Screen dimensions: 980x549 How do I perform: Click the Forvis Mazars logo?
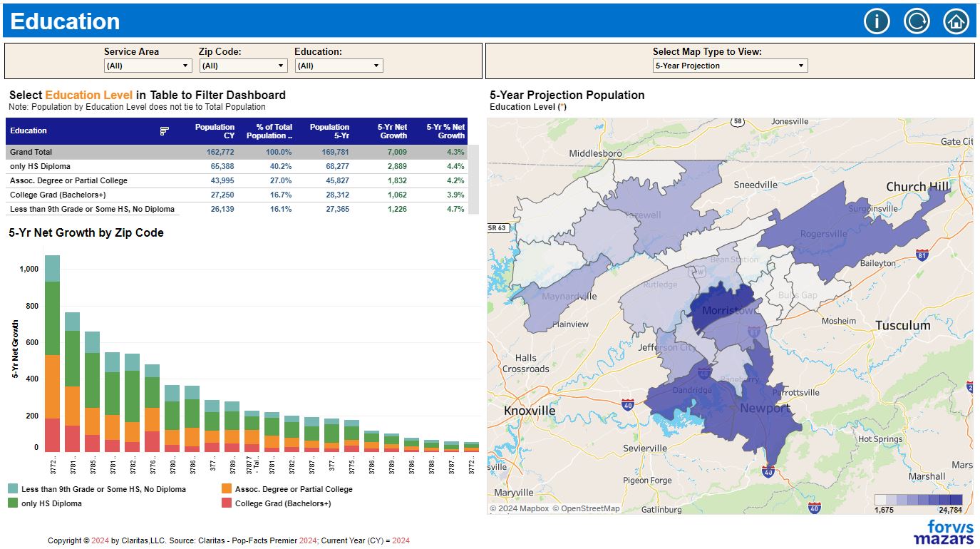tap(943, 532)
